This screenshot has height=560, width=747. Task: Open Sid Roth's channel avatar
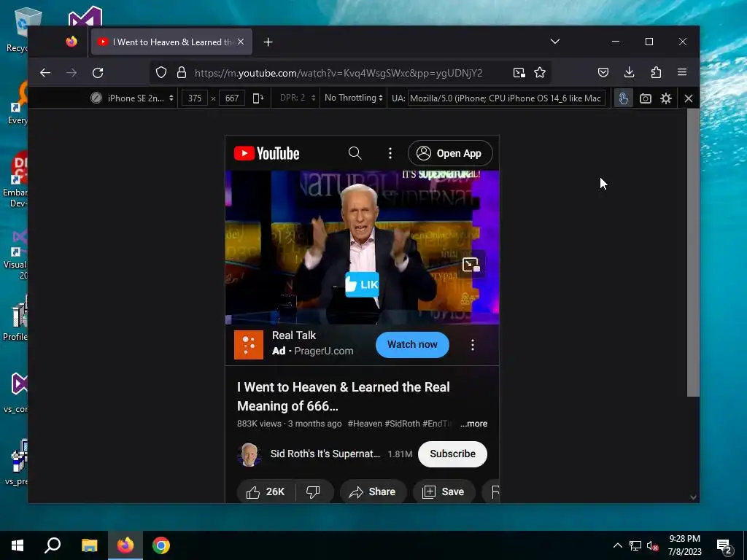249,454
